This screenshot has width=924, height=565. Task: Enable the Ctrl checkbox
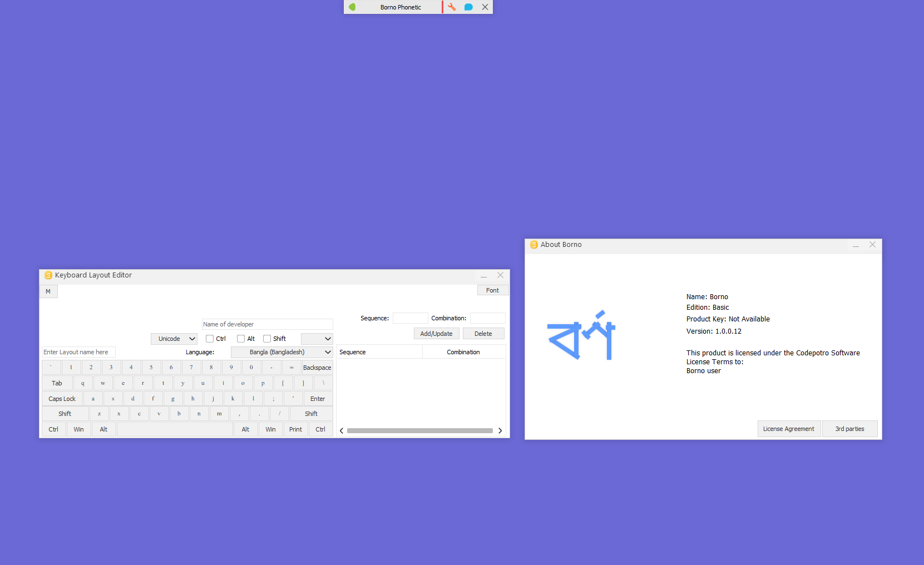click(x=210, y=339)
